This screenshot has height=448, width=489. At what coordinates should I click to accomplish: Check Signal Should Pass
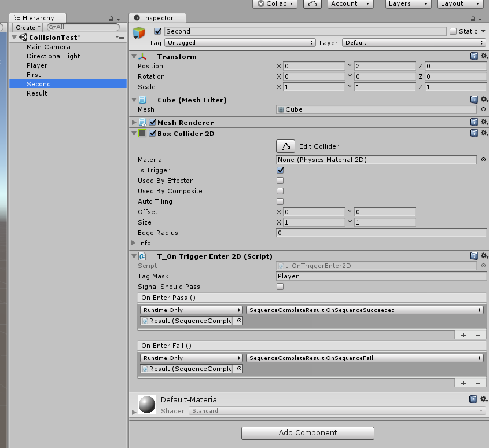pos(280,287)
